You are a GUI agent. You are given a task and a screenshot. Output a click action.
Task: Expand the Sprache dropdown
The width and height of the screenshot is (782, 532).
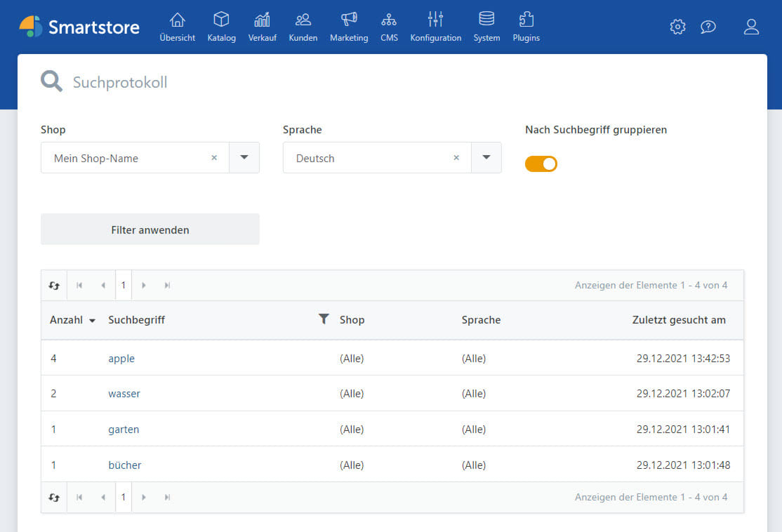[x=486, y=158]
